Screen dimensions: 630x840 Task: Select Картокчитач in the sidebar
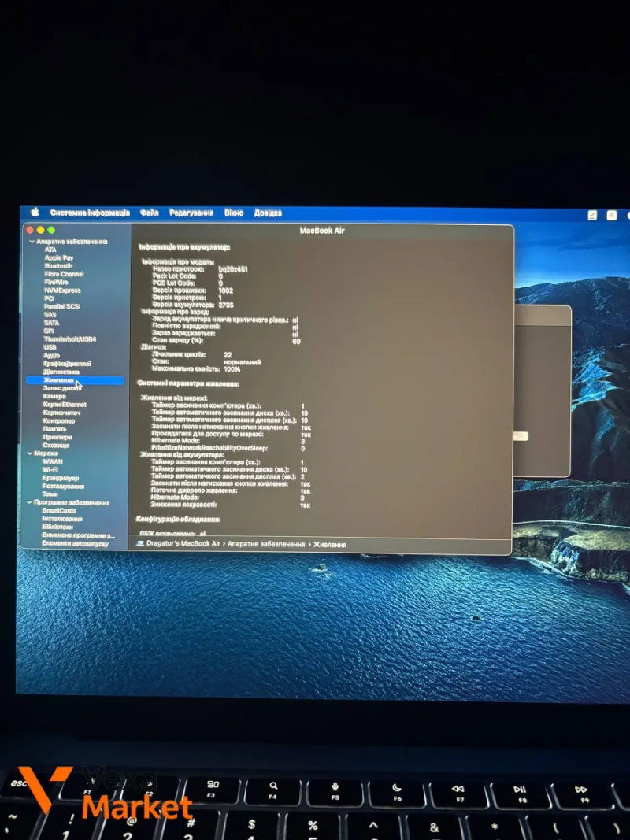61,413
